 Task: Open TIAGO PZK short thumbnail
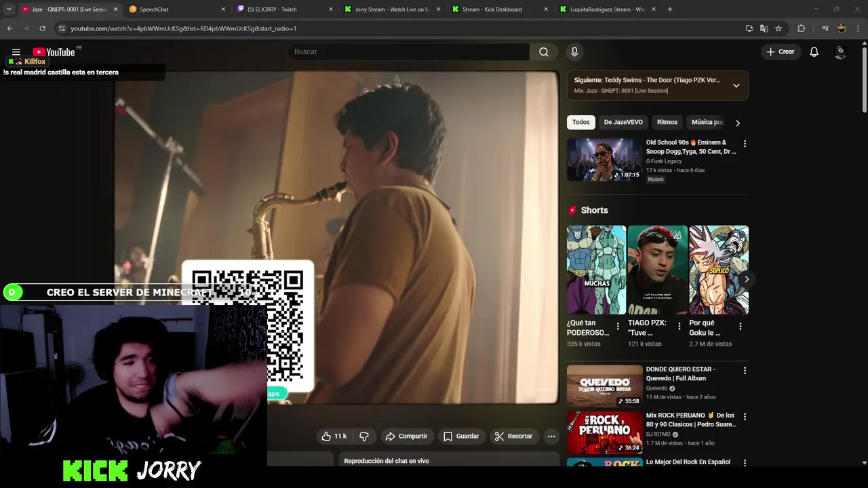click(657, 270)
